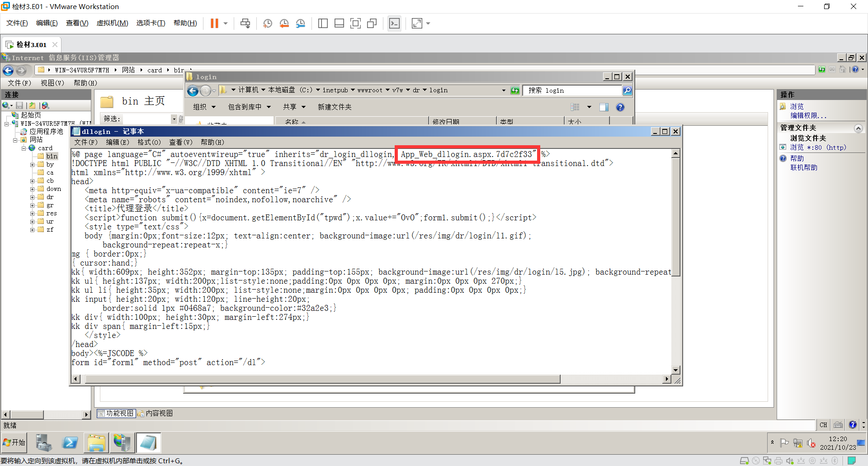Open Explorer help in login window

click(x=620, y=107)
